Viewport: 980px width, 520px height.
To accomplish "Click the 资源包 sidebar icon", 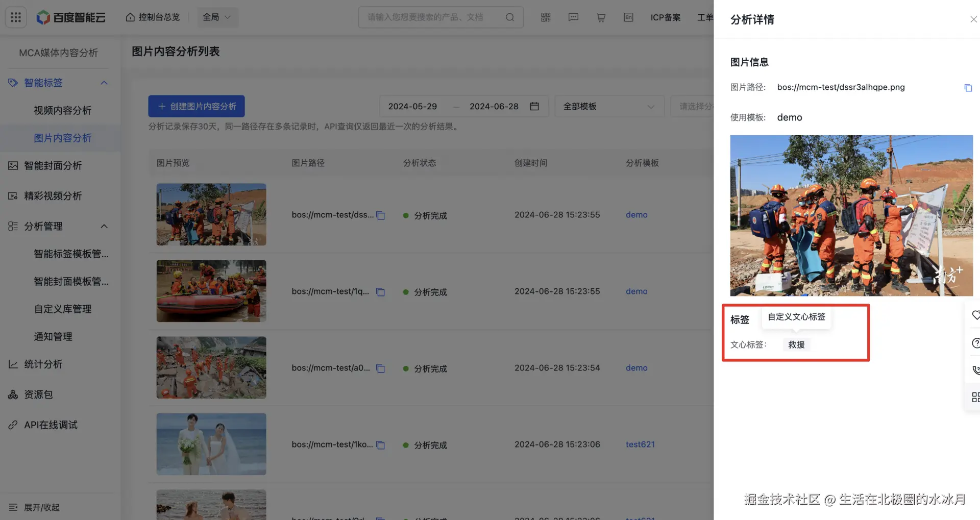I will coord(13,394).
